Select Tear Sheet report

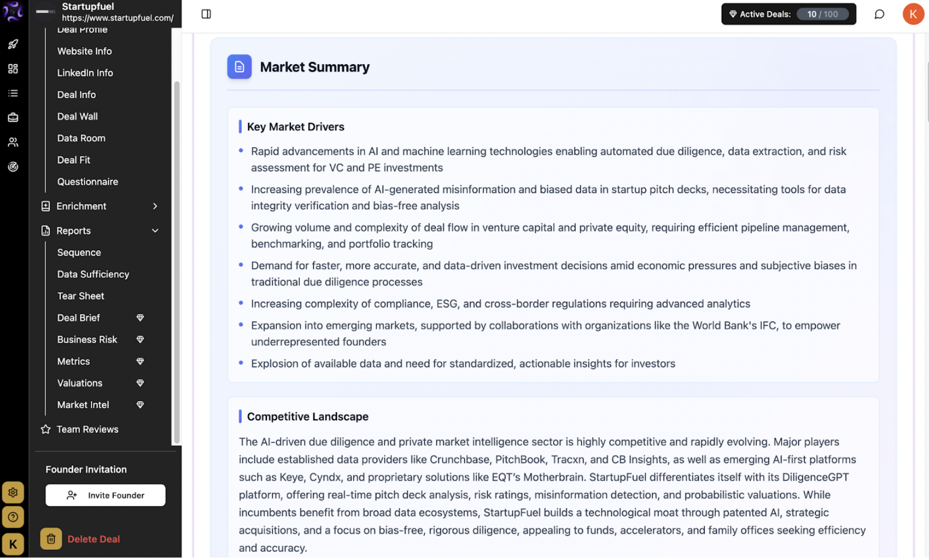(x=81, y=296)
